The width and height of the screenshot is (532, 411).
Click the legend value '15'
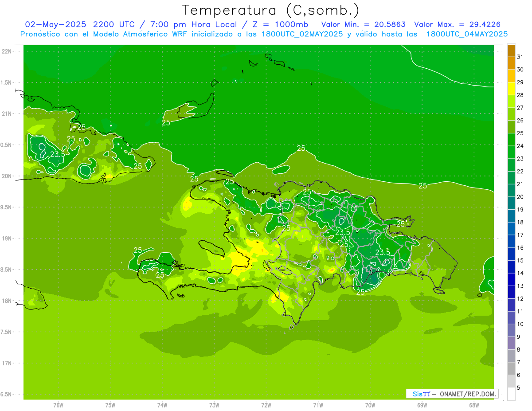520,260
